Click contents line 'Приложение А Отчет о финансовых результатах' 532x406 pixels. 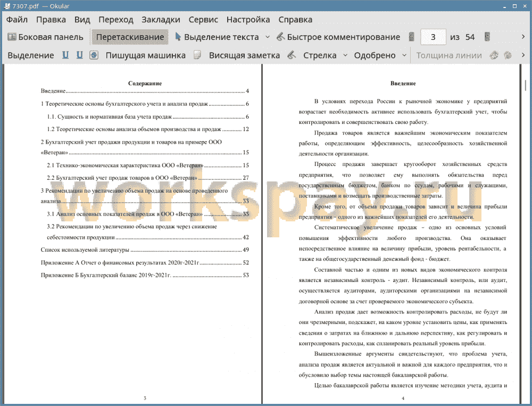(145, 263)
